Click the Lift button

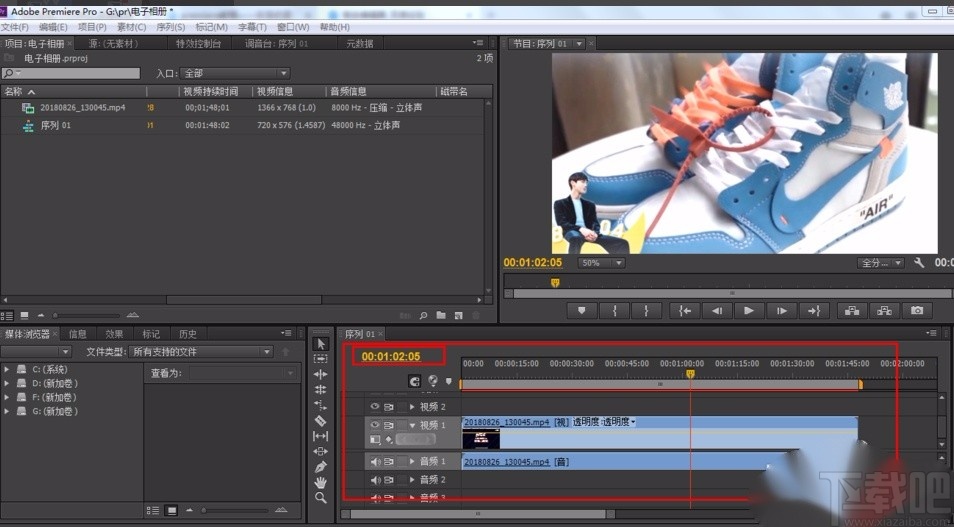tap(852, 310)
